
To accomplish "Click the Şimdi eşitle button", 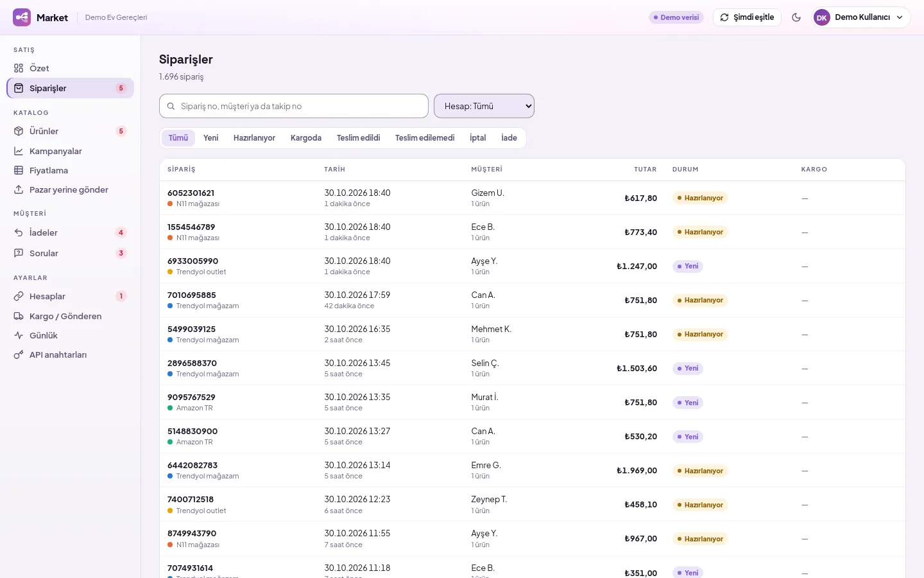I will pos(747,17).
